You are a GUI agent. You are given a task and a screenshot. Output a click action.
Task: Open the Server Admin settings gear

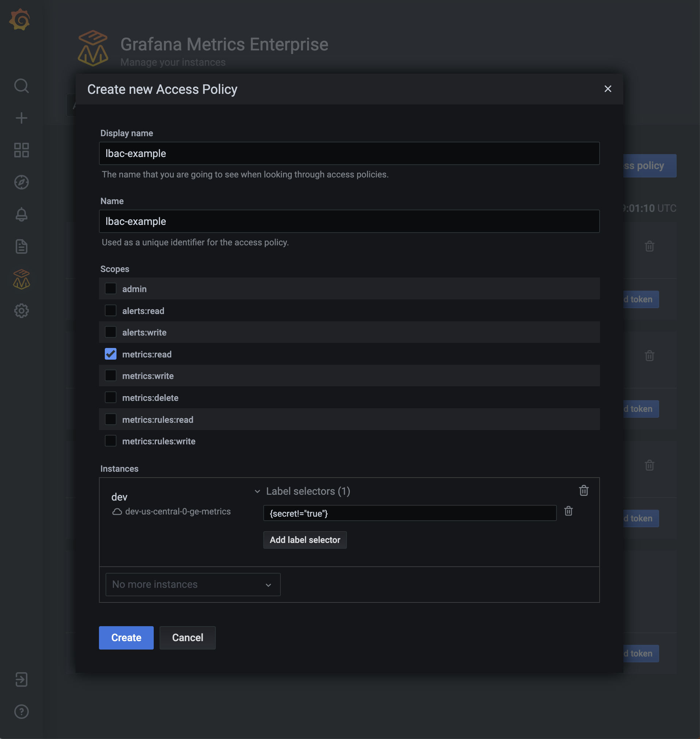pos(21,311)
